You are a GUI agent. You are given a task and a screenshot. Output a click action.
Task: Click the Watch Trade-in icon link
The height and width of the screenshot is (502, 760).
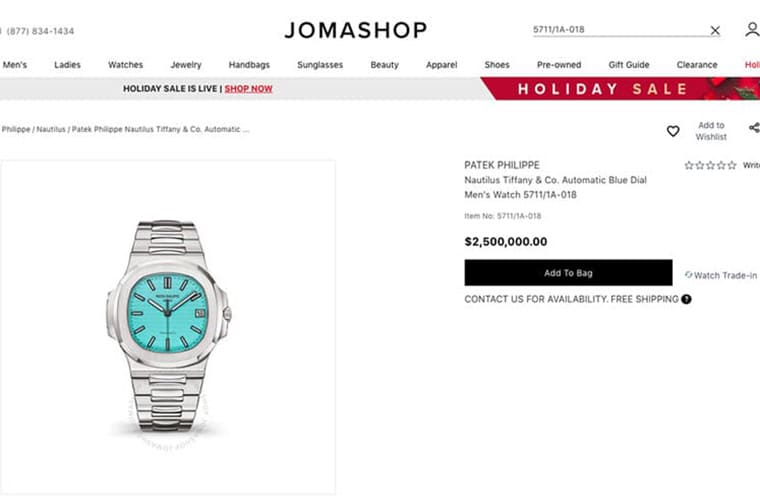coord(721,275)
